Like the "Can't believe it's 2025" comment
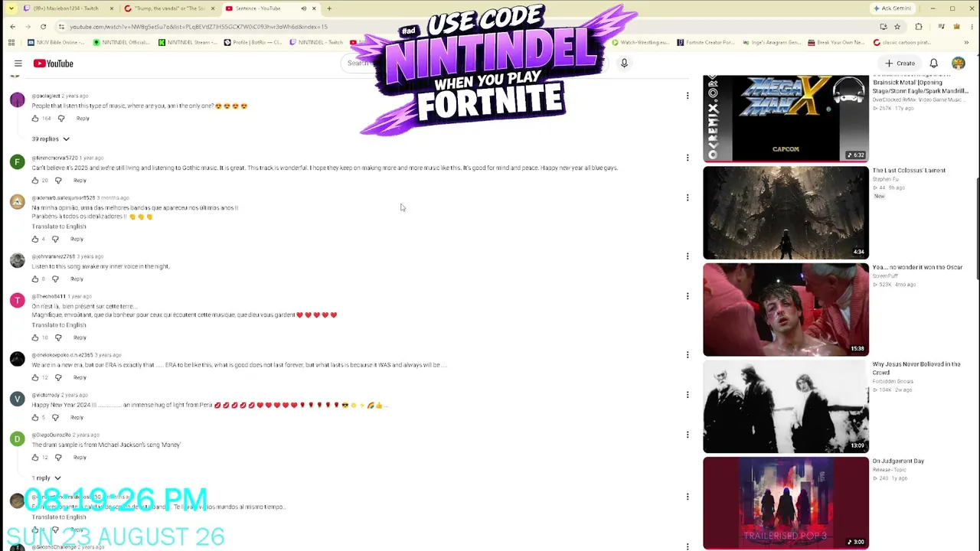Viewport: 980px width, 551px height. [x=35, y=181]
